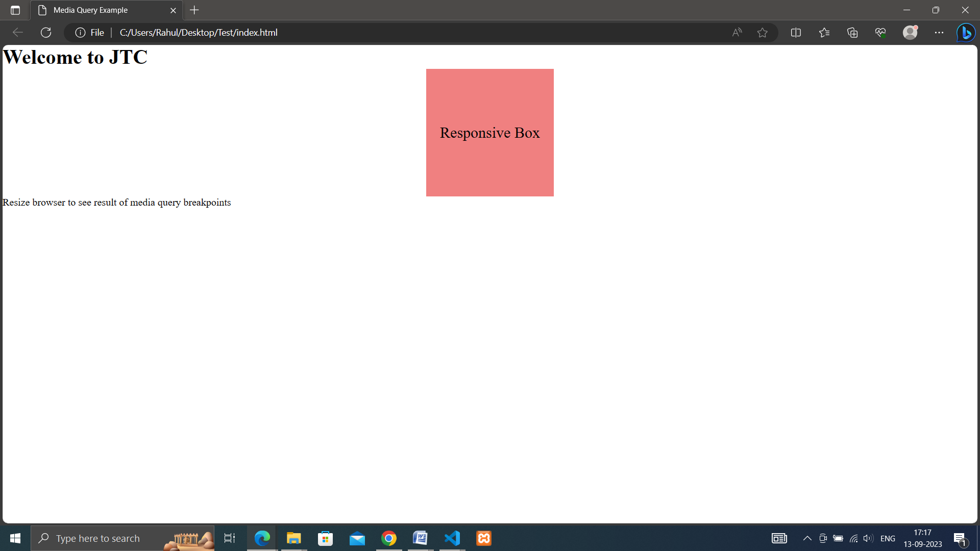Image resolution: width=980 pixels, height=551 pixels.
Task: Open Tab actions menu icon
Action: (15, 10)
